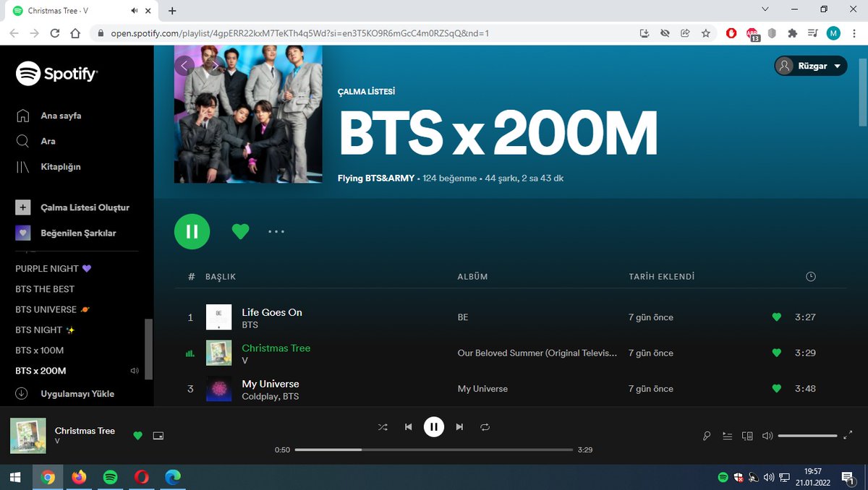Open Ana sayfa home in Spotify sidebar
This screenshot has height=490, width=868.
point(48,116)
